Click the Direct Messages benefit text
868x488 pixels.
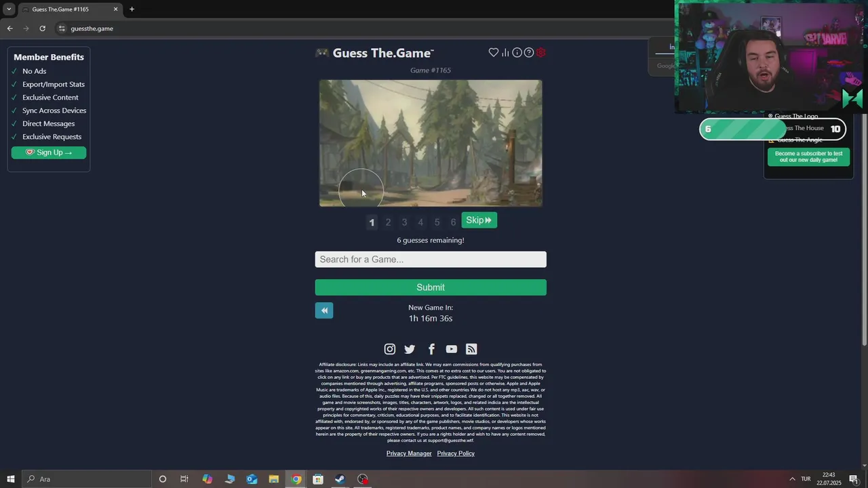(49, 123)
